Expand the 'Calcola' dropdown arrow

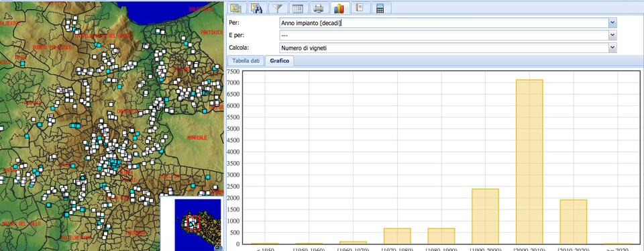coord(612,48)
